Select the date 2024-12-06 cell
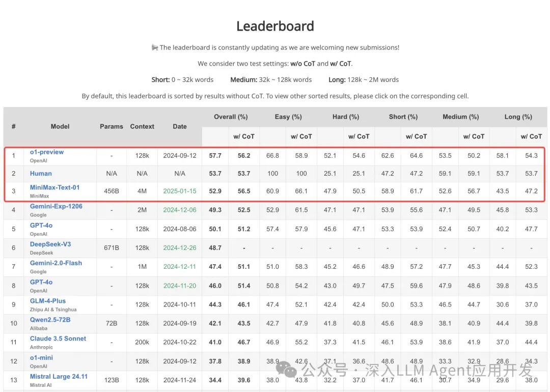The image size is (550, 392). pyautogui.click(x=180, y=210)
